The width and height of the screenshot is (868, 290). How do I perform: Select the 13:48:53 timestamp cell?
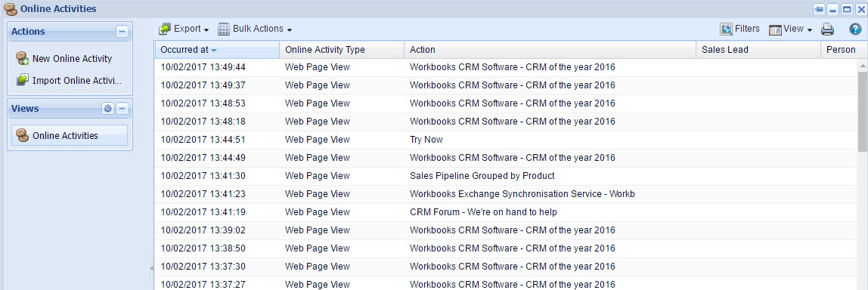(203, 103)
